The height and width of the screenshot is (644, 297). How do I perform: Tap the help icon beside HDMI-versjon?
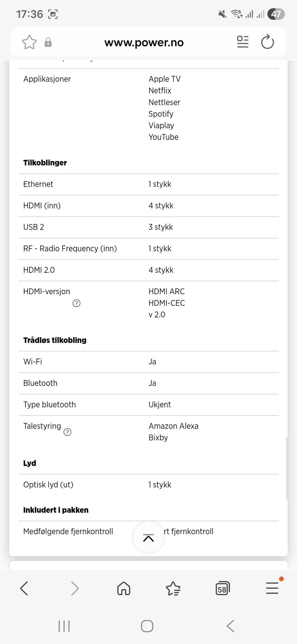pos(76,303)
